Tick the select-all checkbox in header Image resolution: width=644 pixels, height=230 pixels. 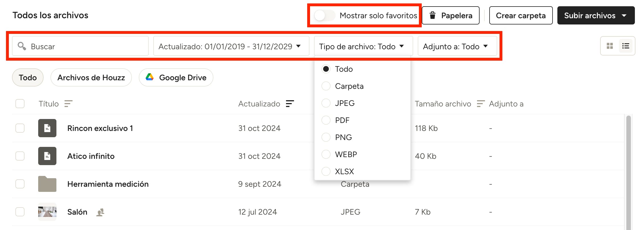[x=20, y=104]
